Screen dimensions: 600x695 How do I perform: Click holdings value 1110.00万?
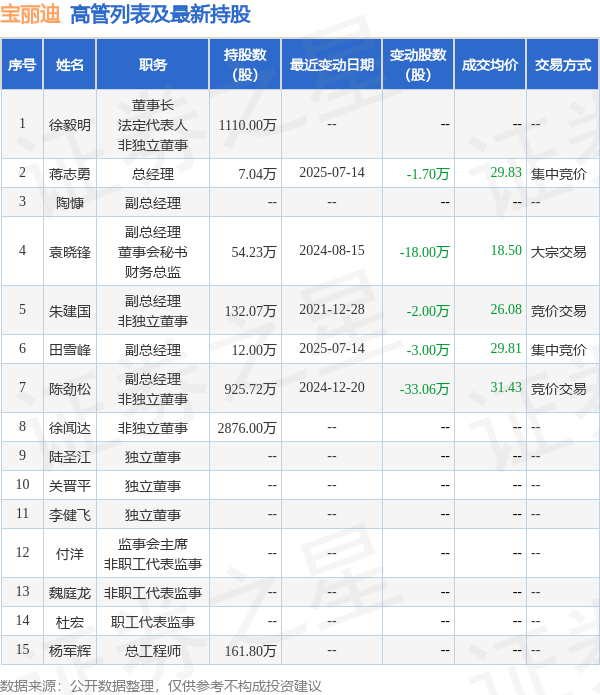(x=247, y=125)
